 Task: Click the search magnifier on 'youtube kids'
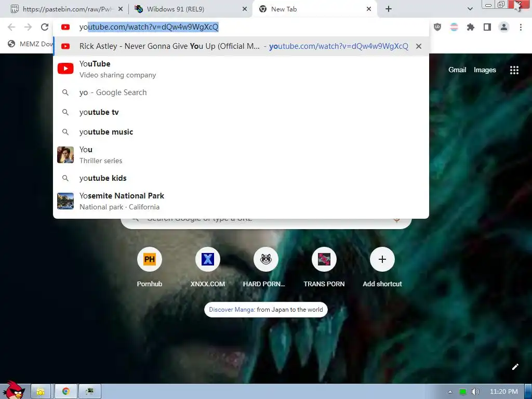coord(65,178)
